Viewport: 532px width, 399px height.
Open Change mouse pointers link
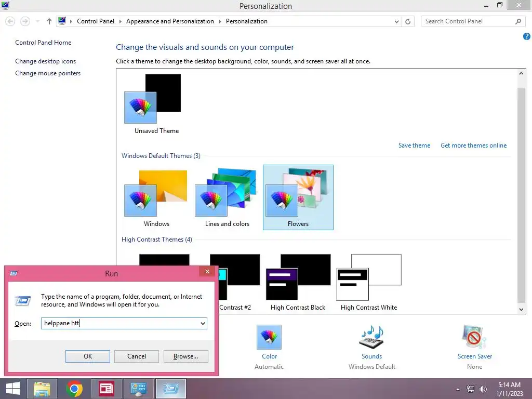pyautogui.click(x=48, y=73)
